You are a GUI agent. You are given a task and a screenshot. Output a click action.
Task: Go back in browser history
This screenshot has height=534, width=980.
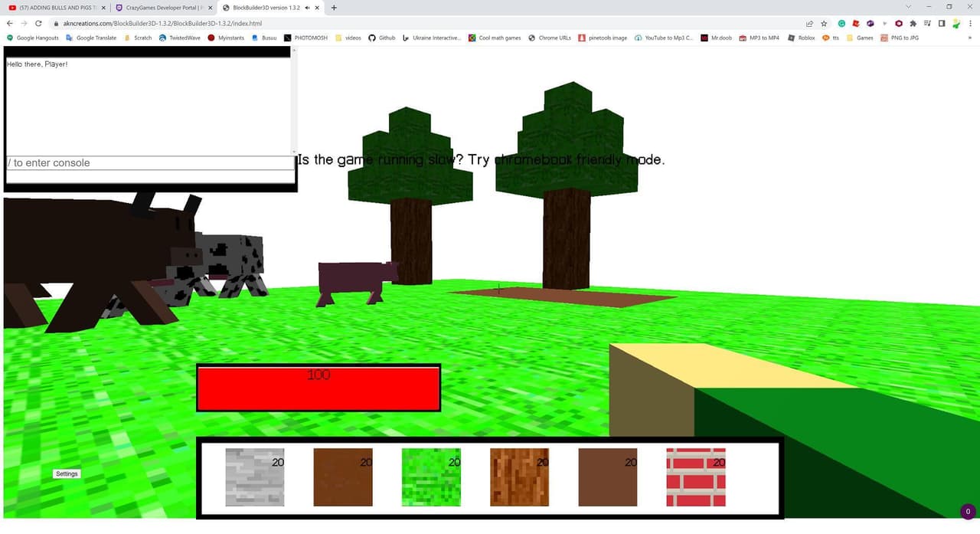pos(9,23)
